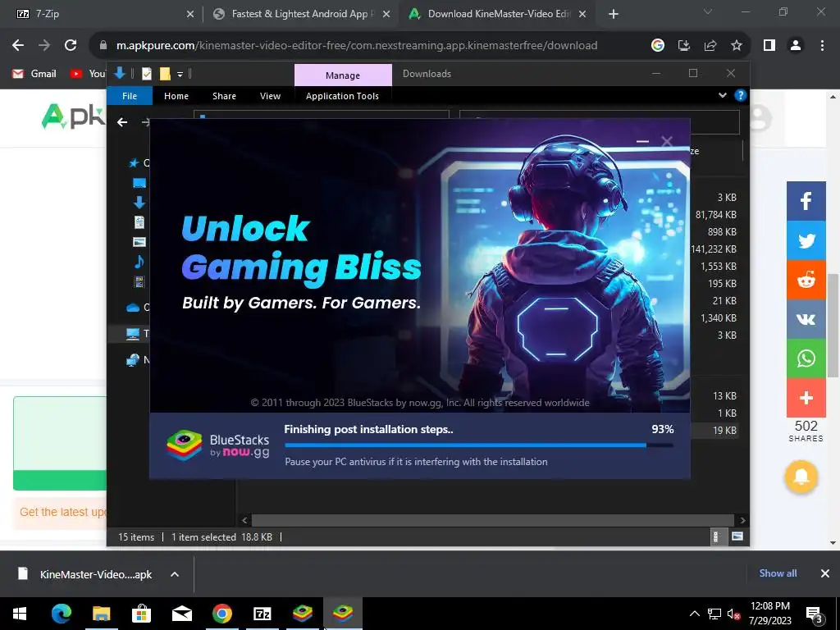Switch to Fastest & Lightest Android App tab
The width and height of the screenshot is (840, 630).
300,14
